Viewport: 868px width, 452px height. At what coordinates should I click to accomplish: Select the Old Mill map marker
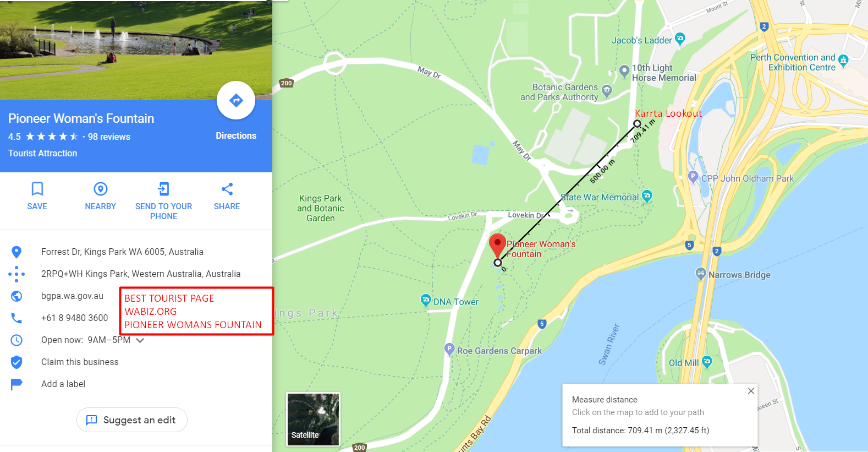707,362
